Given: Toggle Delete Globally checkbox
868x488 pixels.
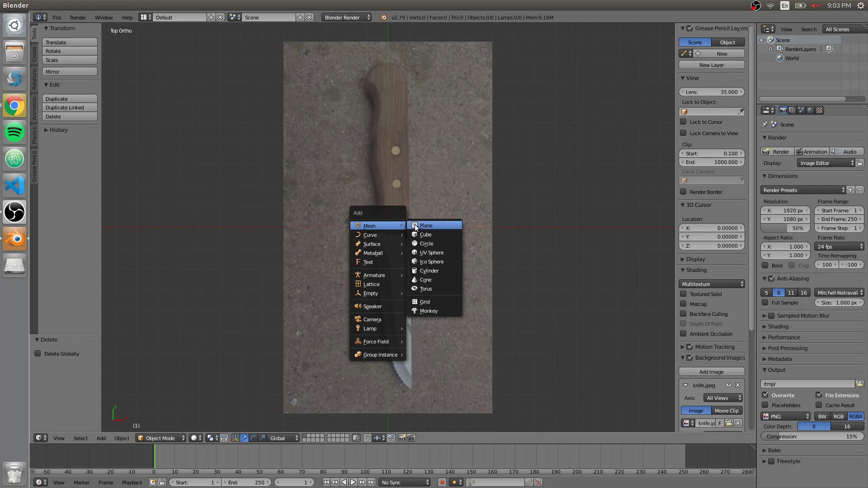Looking at the screenshot, I should point(38,354).
